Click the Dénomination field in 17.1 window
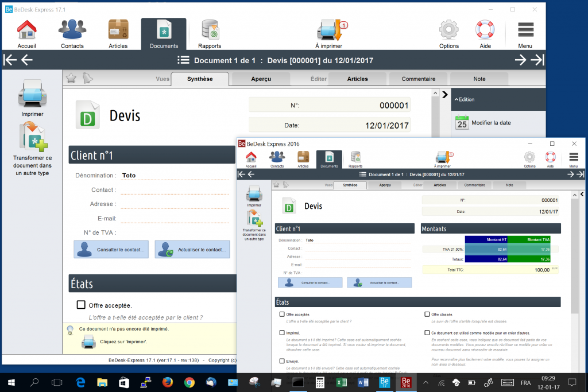Image resolution: width=588 pixels, height=392 pixels. [175, 176]
